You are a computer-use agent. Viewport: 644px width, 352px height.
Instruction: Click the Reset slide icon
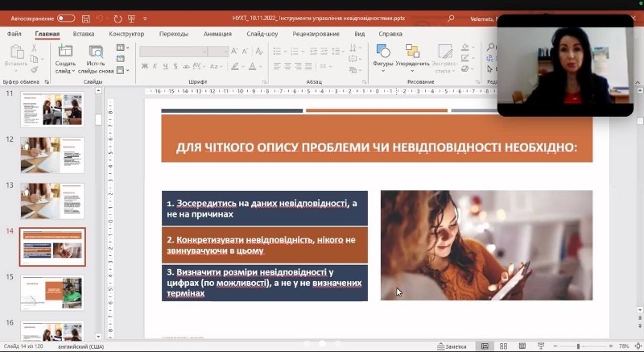point(120,59)
